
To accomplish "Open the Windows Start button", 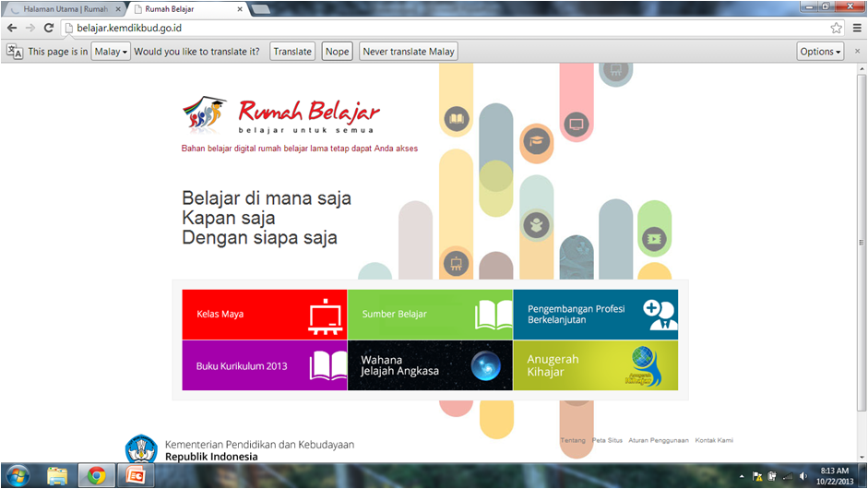I will tap(18, 476).
